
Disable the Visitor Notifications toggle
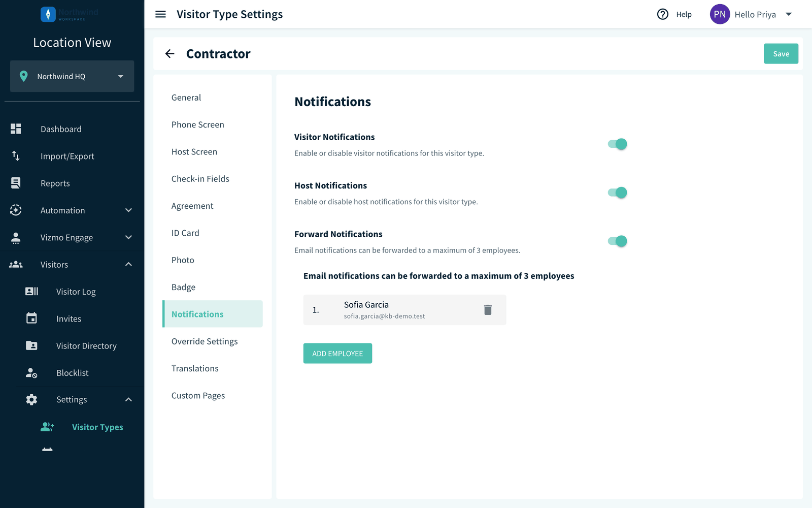pyautogui.click(x=618, y=144)
